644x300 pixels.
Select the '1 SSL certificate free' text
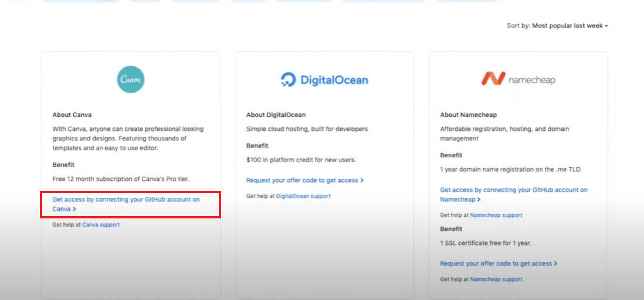tap(486, 243)
